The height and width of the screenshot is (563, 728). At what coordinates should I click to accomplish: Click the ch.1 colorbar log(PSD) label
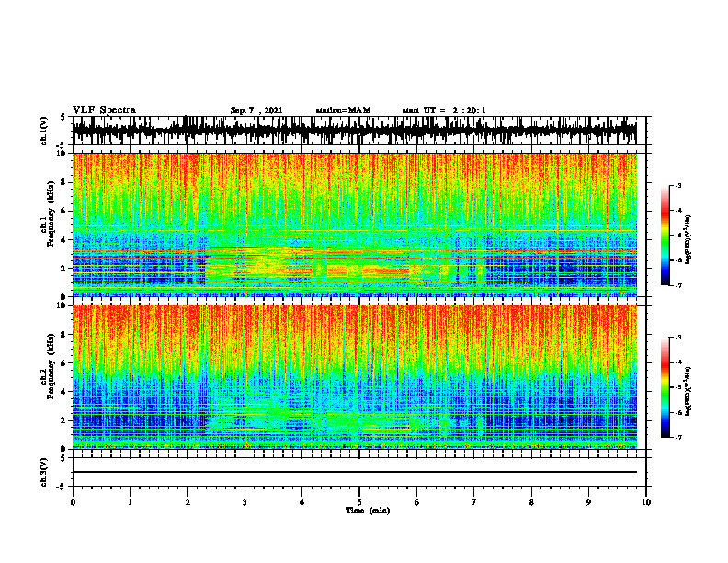tap(688, 240)
